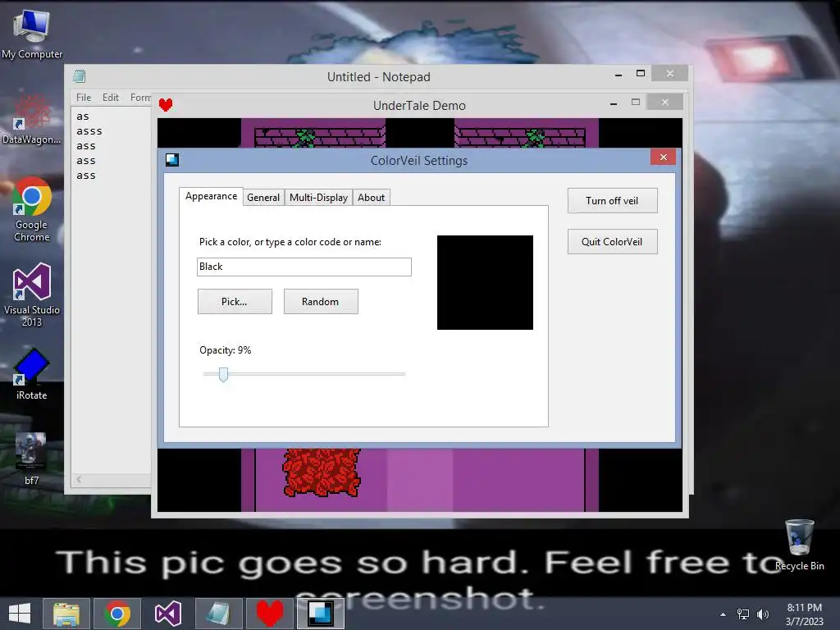Minimize the UnderTale Demo window
Image resolution: width=840 pixels, height=630 pixels.
[x=614, y=103]
